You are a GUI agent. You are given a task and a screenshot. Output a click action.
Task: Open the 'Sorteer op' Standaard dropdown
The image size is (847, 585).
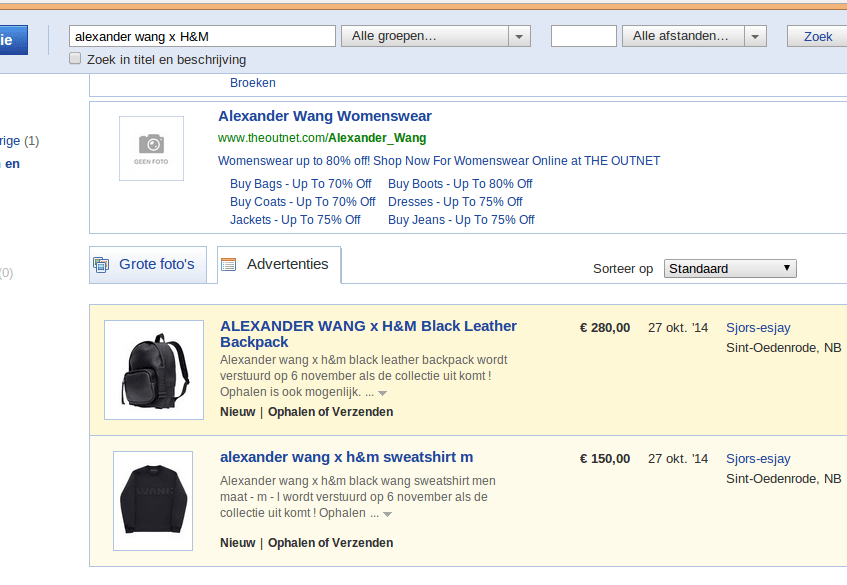[730, 268]
